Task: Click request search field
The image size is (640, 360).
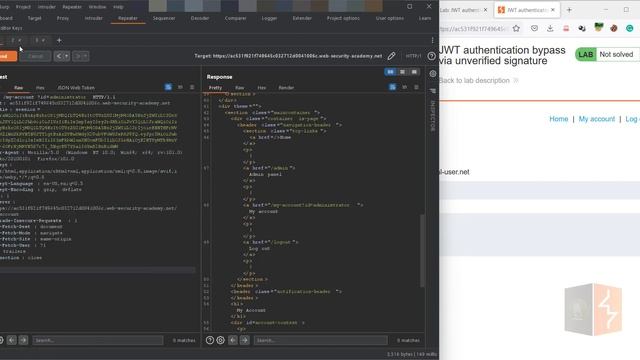Action: click(98, 340)
